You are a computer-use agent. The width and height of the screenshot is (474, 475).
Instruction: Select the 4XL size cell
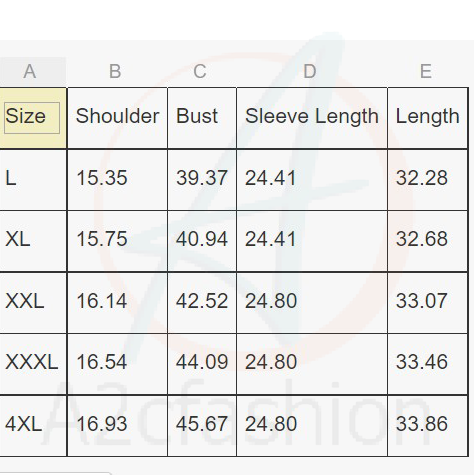coord(33,426)
